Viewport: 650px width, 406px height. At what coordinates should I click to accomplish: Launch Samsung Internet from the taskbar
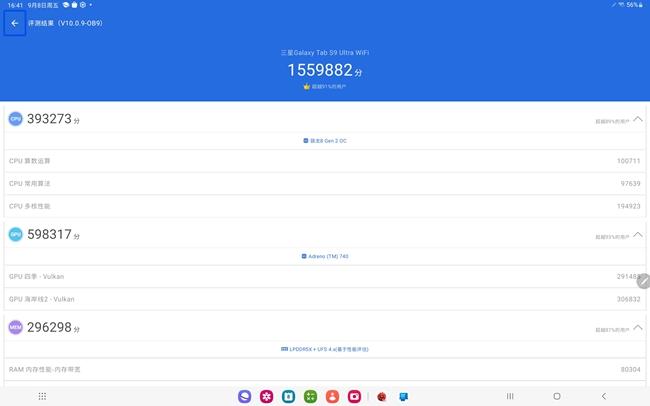tap(245, 396)
